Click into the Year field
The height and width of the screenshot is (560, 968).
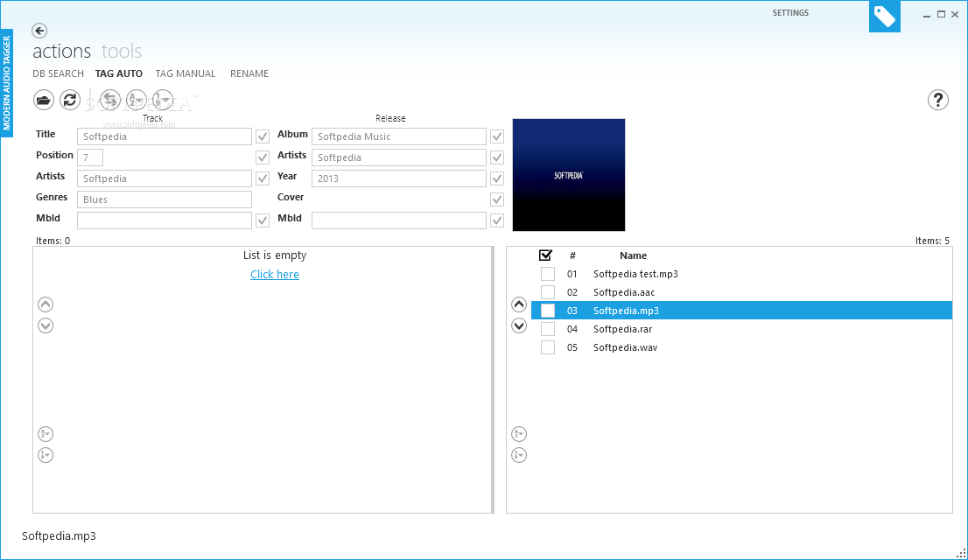399,178
